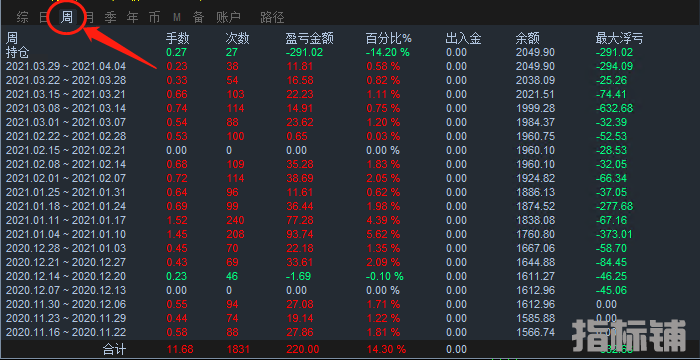Click the -277.68 max floating loss
The width and height of the screenshot is (700, 360).
pos(614,206)
